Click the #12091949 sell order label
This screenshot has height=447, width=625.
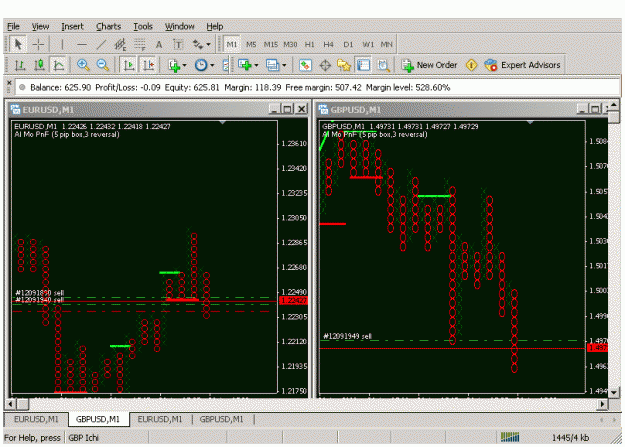(x=347, y=336)
